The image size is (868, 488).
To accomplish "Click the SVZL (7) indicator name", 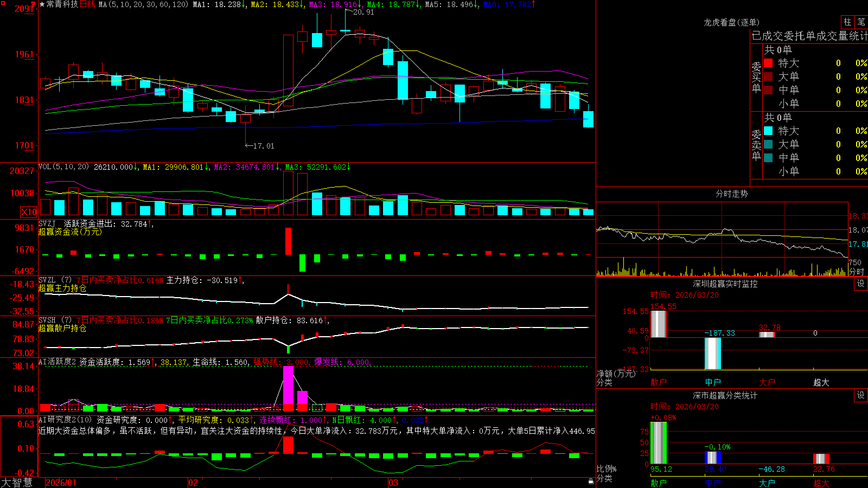I will [x=55, y=280].
